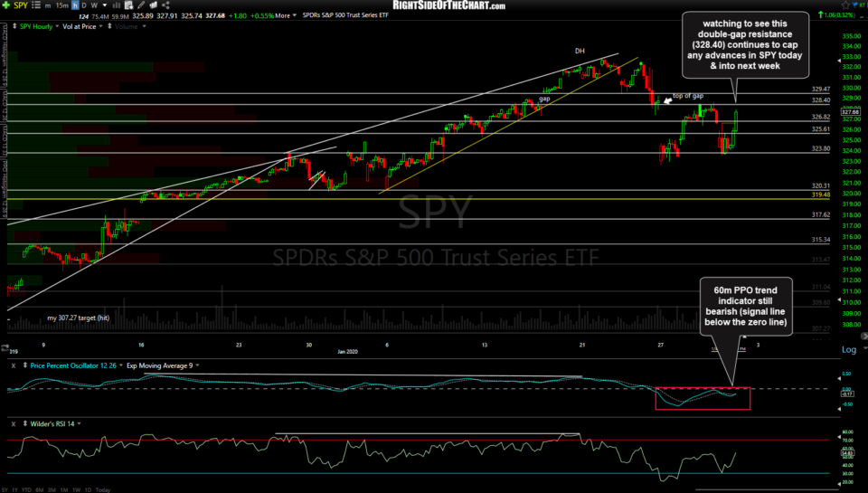
Task: Select the 15m timeframe
Action: [62, 5]
